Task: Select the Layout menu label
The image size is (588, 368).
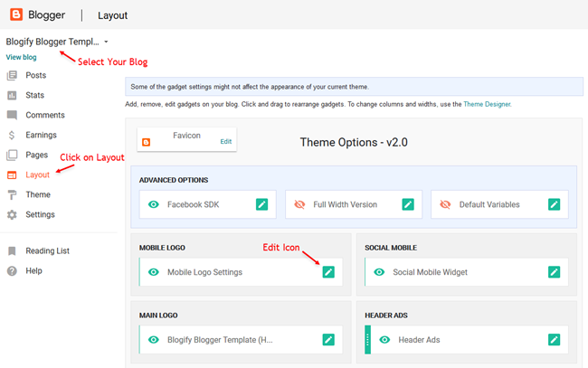Action: [37, 175]
